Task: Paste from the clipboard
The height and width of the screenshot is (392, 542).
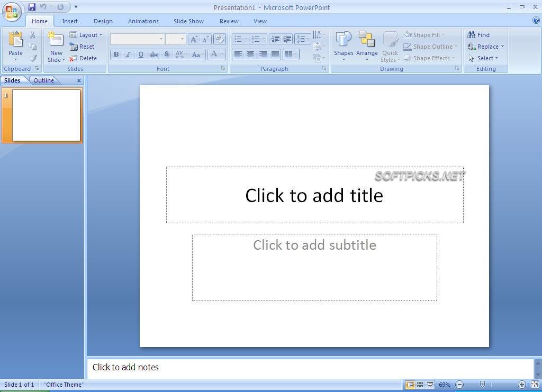Action: pyautogui.click(x=15, y=46)
